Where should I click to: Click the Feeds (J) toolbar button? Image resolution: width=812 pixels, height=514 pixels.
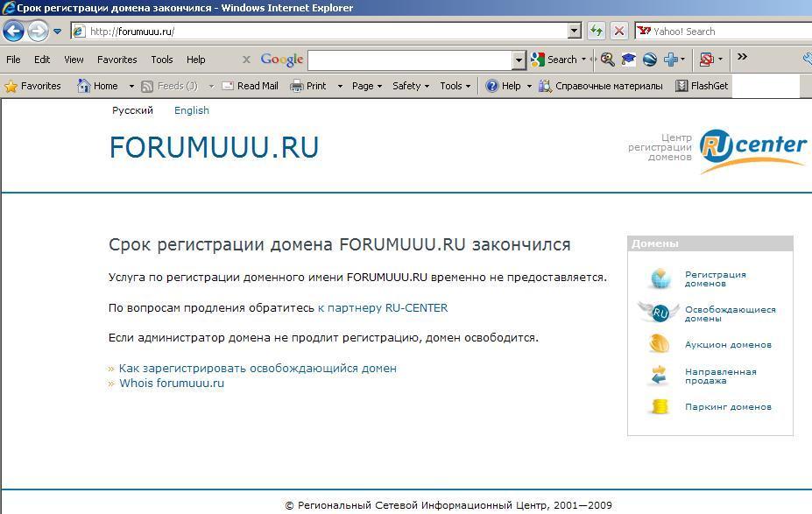tap(170, 86)
